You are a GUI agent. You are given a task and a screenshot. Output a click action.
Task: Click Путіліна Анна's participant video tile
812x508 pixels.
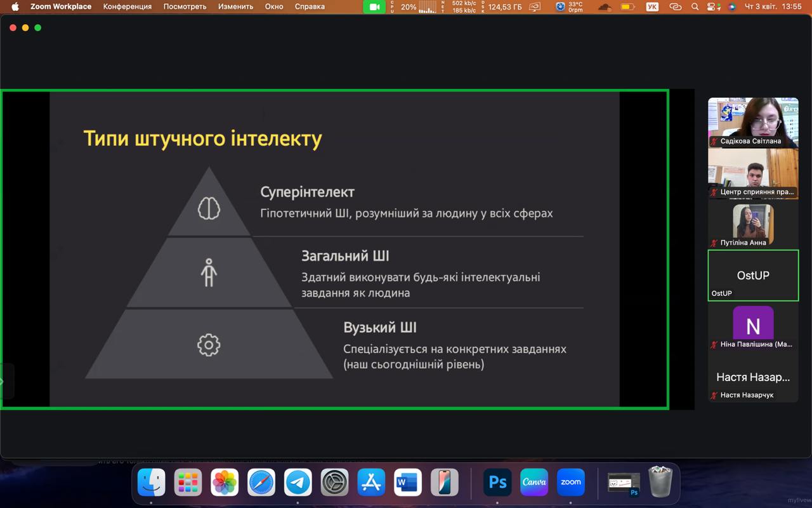[753, 224]
